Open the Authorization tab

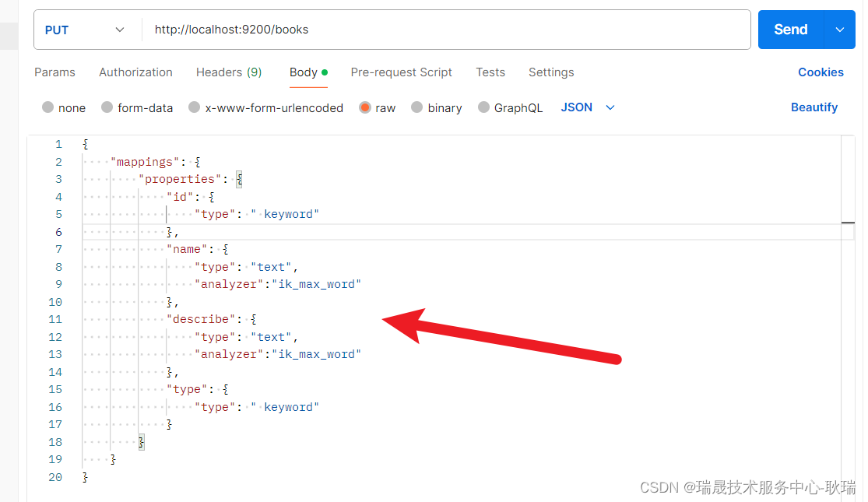pyautogui.click(x=135, y=72)
